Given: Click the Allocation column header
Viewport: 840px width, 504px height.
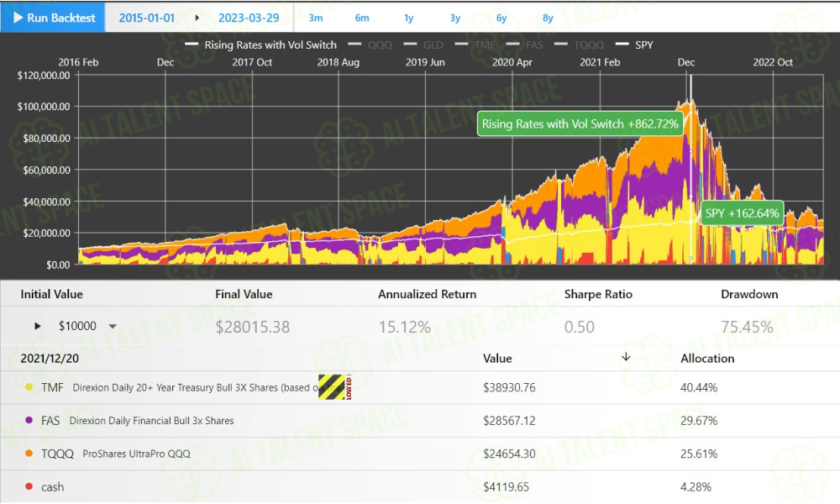Looking at the screenshot, I should tap(707, 359).
